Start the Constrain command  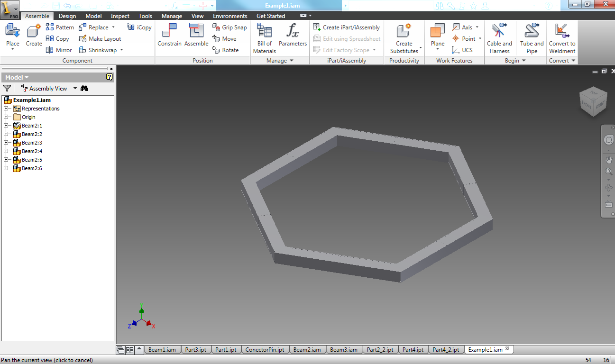pyautogui.click(x=169, y=36)
